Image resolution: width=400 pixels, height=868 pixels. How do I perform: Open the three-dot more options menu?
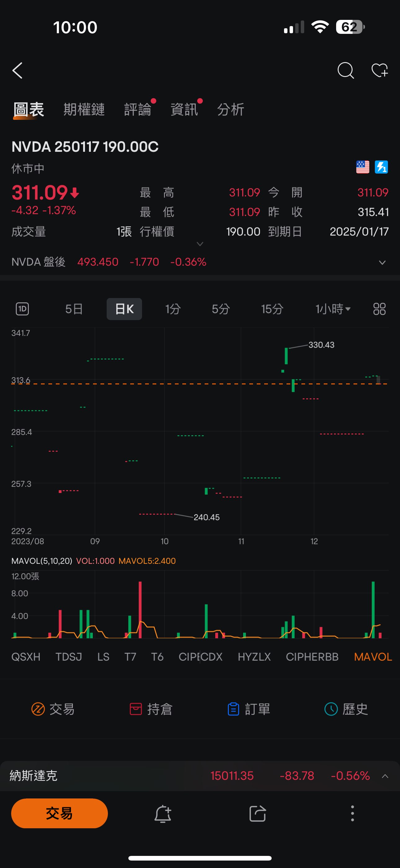click(x=353, y=814)
